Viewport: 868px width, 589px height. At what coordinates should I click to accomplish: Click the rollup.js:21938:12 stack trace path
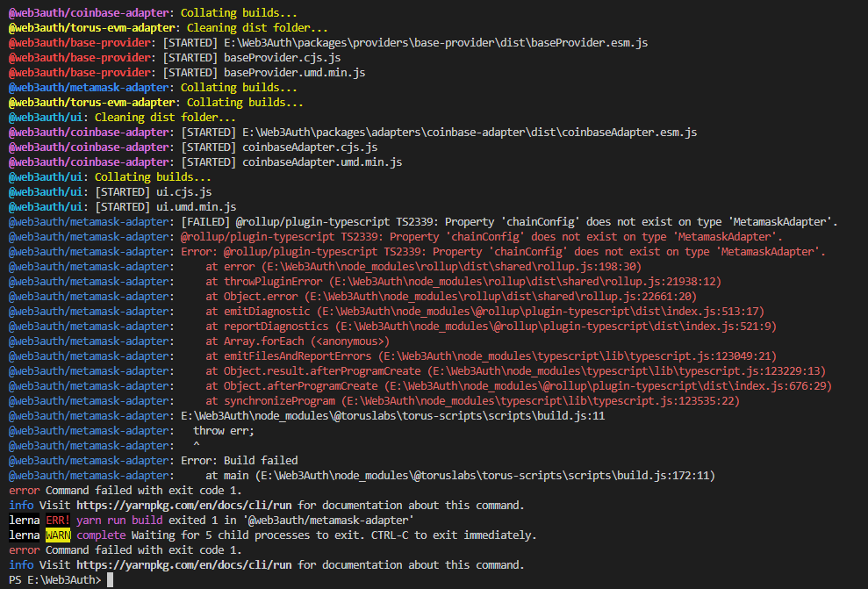[525, 282]
